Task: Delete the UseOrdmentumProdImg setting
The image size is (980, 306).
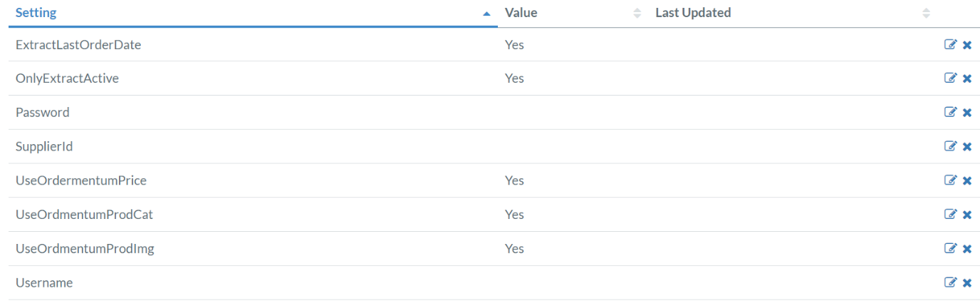Action: click(967, 249)
